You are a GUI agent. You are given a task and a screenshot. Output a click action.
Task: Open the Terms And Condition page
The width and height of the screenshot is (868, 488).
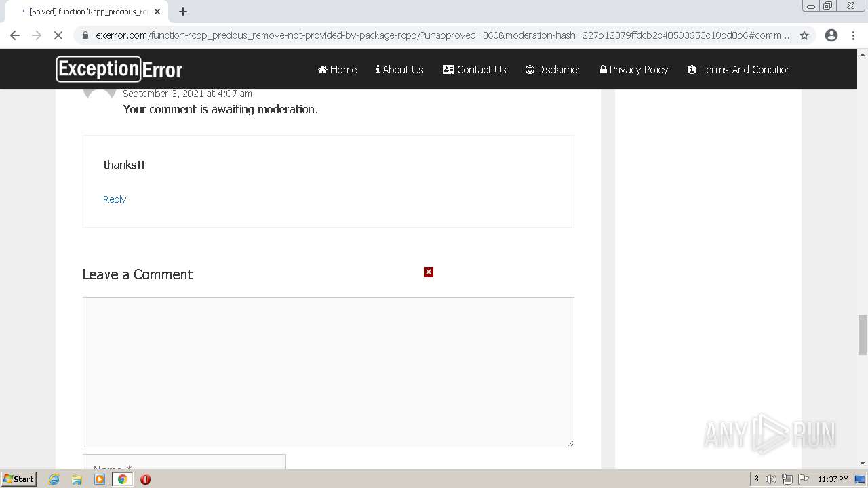point(739,69)
